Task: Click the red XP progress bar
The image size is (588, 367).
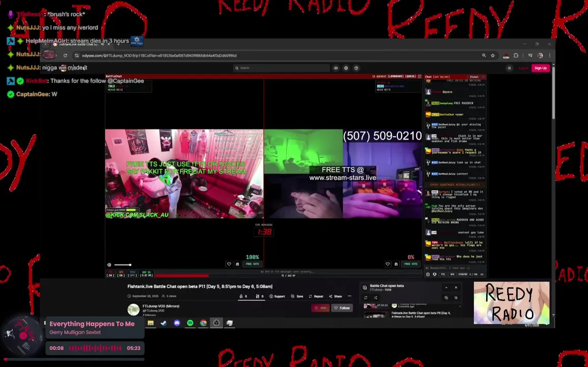Action: click(x=182, y=276)
